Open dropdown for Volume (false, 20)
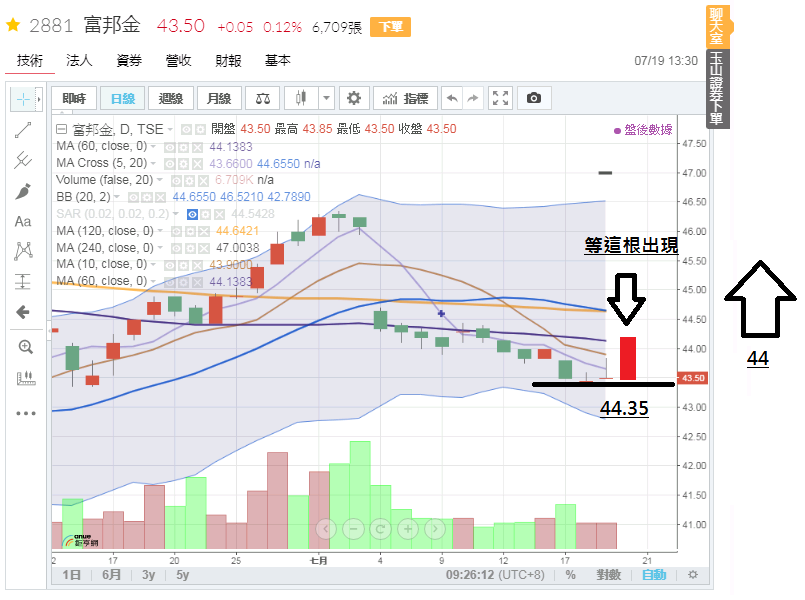 (160, 180)
